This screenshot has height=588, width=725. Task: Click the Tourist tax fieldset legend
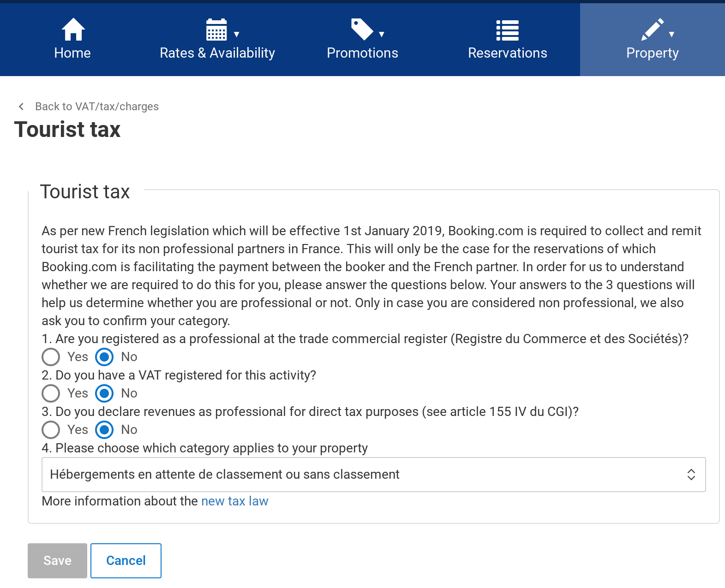[x=85, y=192]
